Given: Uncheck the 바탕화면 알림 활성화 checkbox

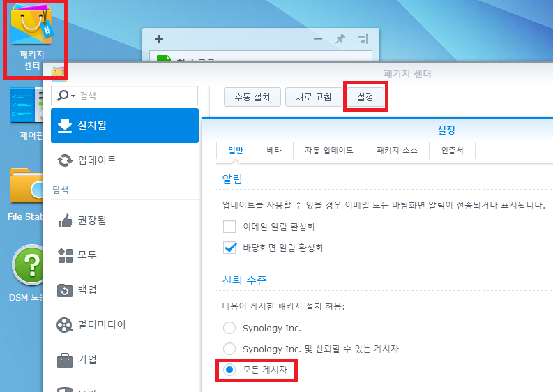Looking at the screenshot, I should [229, 248].
